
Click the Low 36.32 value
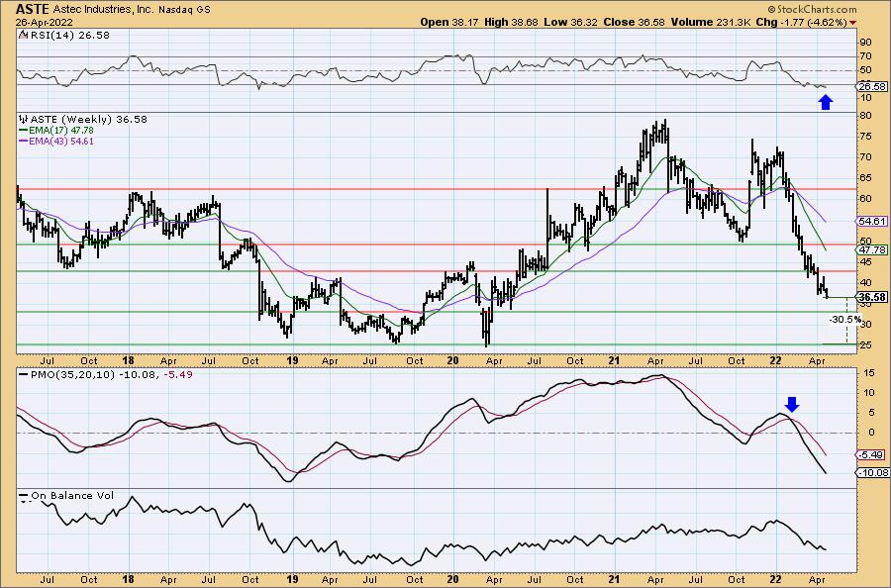coord(570,22)
